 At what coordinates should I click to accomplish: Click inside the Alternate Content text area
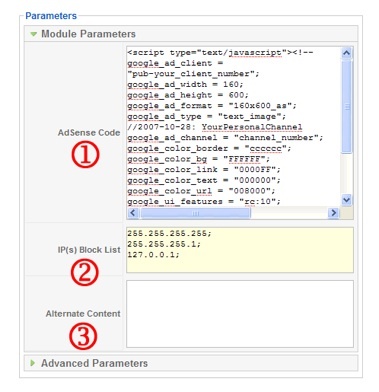pyautogui.click(x=240, y=314)
